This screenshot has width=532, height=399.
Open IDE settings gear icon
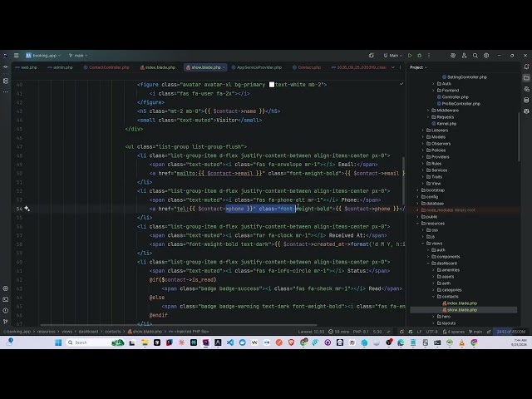click(x=486, y=56)
